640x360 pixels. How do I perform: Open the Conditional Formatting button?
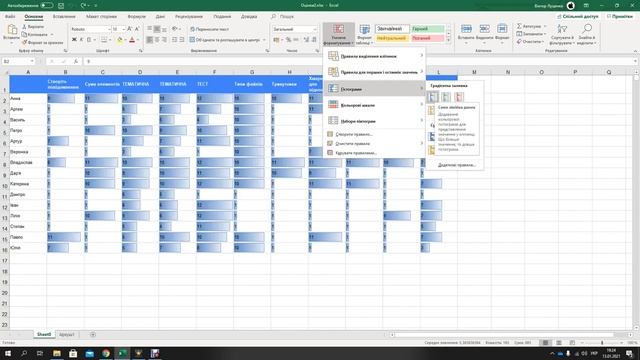point(338,34)
